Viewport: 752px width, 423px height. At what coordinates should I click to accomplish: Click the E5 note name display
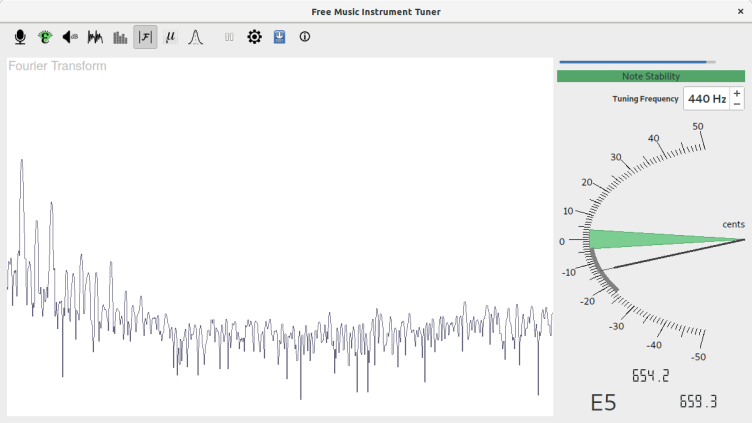coord(603,403)
